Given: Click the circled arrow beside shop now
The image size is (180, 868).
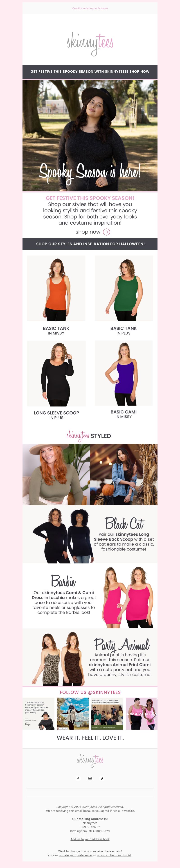Looking at the screenshot, I should click(106, 232).
